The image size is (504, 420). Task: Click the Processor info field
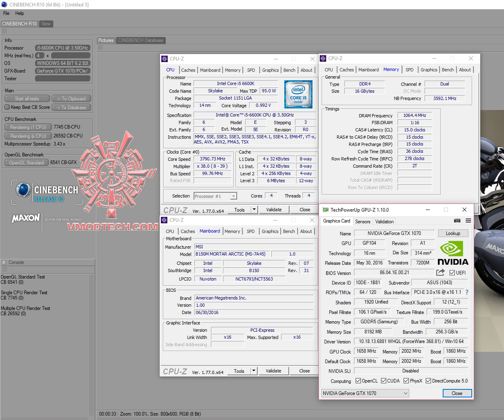(x=62, y=48)
